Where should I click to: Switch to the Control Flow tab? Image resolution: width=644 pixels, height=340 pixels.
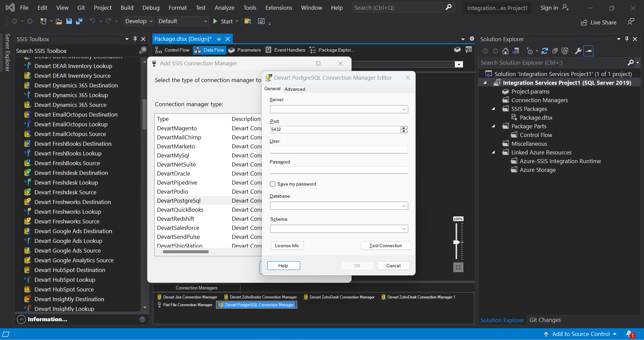click(x=172, y=50)
